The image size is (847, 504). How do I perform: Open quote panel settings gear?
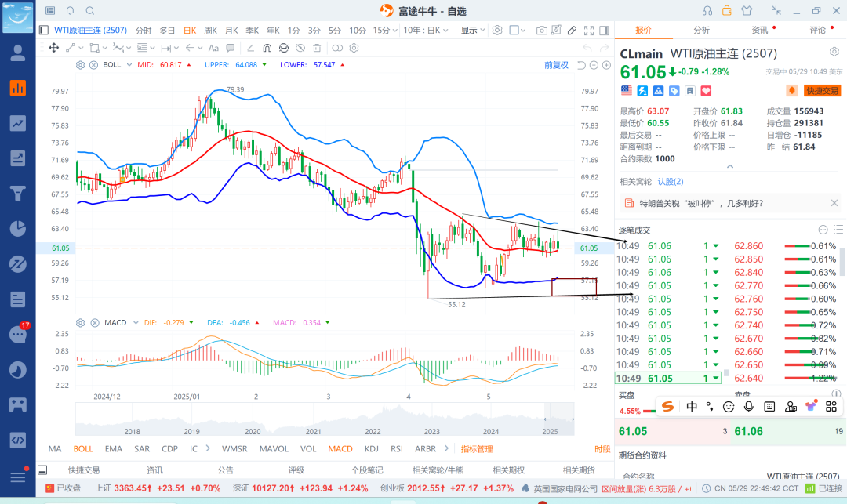pos(834,52)
